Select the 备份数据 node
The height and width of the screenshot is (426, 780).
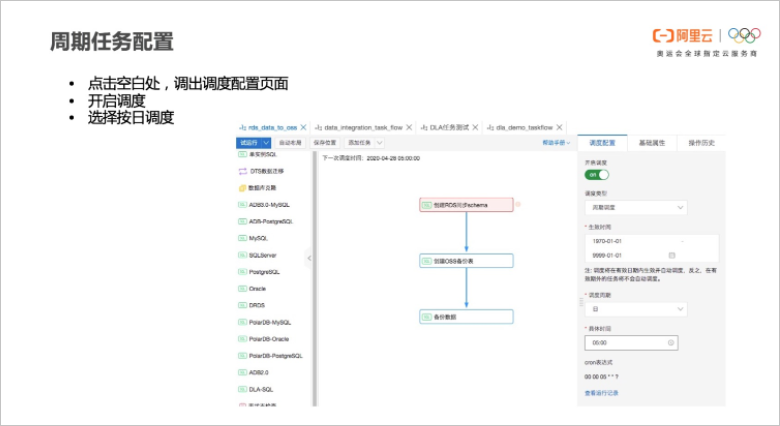point(466,317)
